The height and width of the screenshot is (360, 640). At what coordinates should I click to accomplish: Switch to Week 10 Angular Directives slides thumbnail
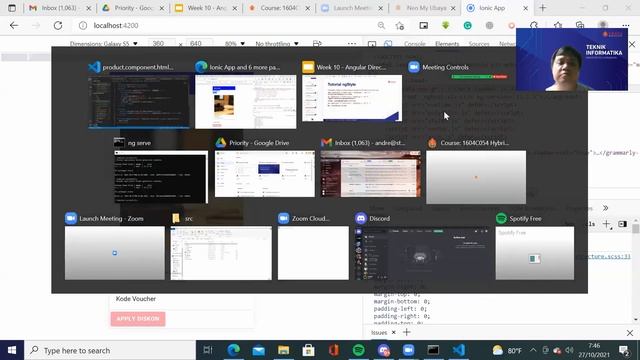352,98
